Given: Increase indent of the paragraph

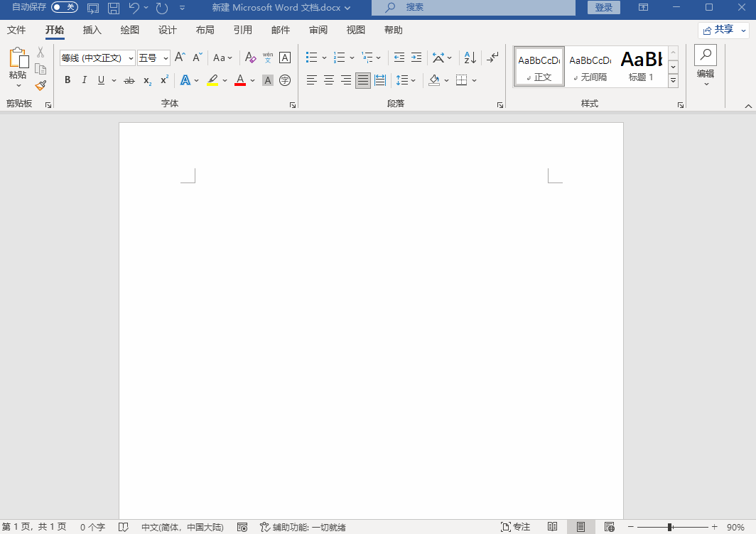Looking at the screenshot, I should pyautogui.click(x=416, y=58).
